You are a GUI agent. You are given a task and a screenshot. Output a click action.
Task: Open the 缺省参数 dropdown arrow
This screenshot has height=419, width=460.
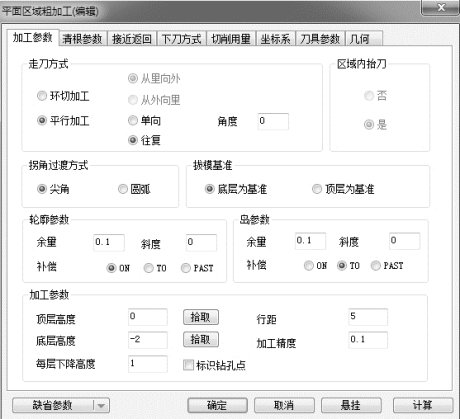(x=101, y=406)
